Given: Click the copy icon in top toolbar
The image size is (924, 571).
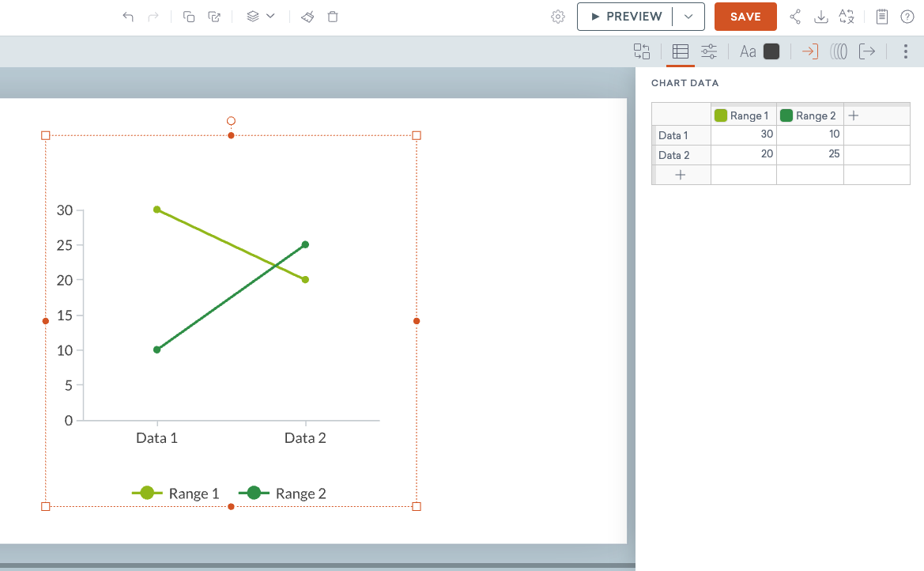Looking at the screenshot, I should pyautogui.click(x=189, y=17).
